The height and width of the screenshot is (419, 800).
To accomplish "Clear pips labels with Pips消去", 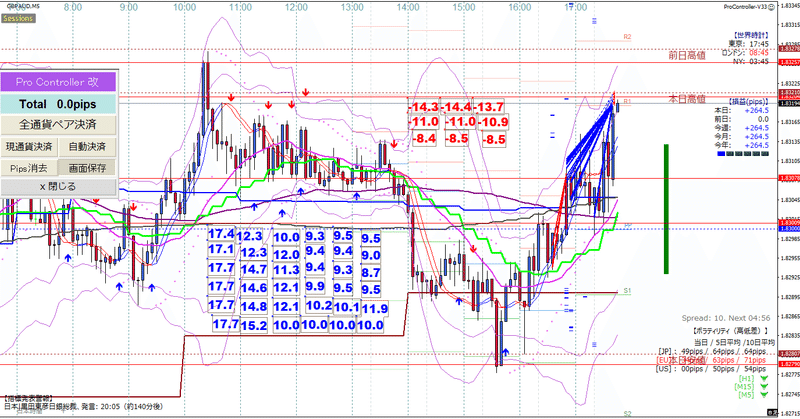I will click(29, 168).
